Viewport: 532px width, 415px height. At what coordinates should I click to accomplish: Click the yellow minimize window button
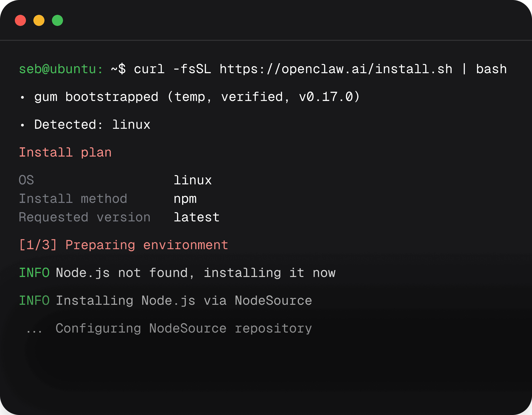(39, 20)
